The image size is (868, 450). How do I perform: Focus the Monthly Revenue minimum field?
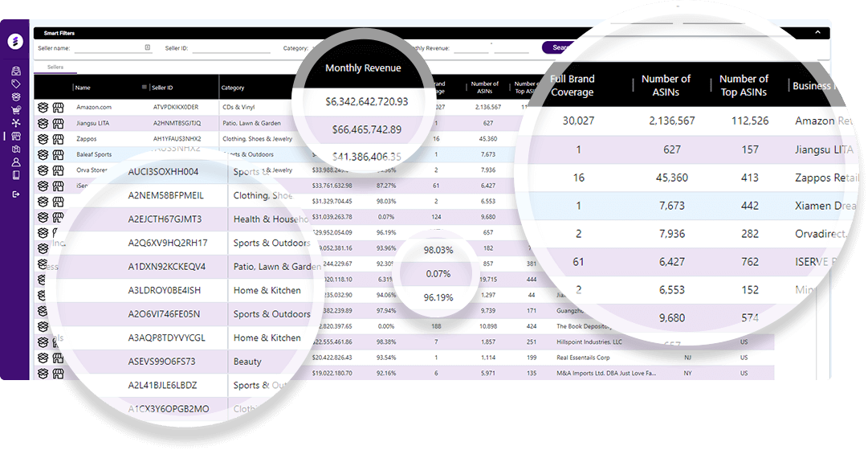click(x=471, y=49)
